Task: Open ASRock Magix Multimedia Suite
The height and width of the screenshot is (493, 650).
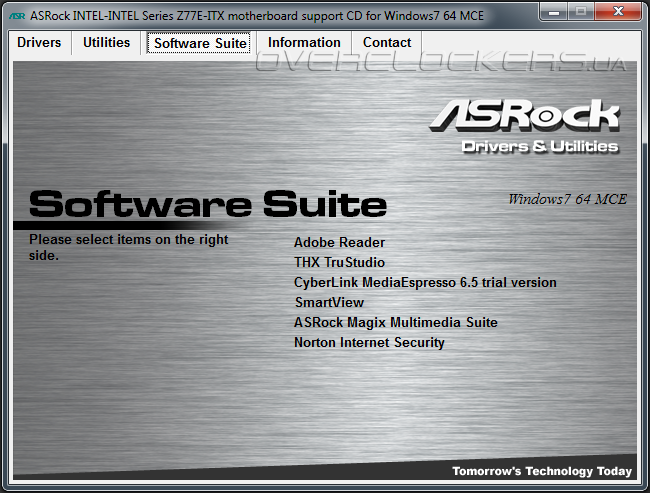Action: 395,323
